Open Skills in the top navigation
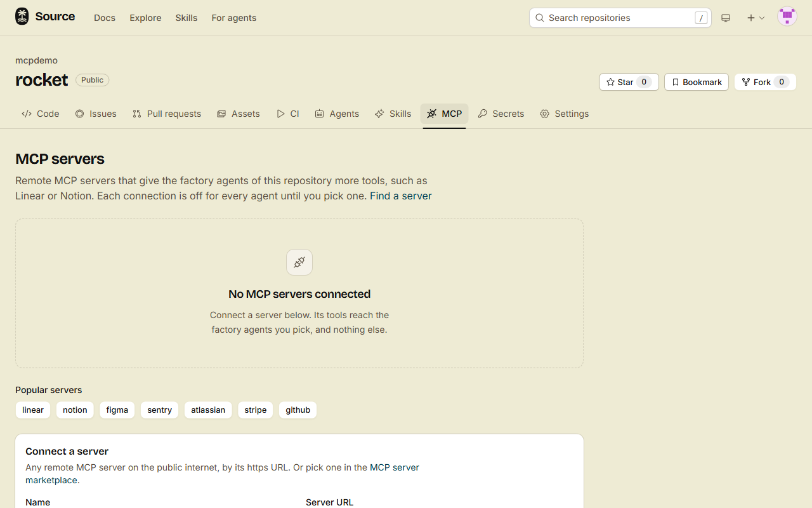 (x=187, y=18)
